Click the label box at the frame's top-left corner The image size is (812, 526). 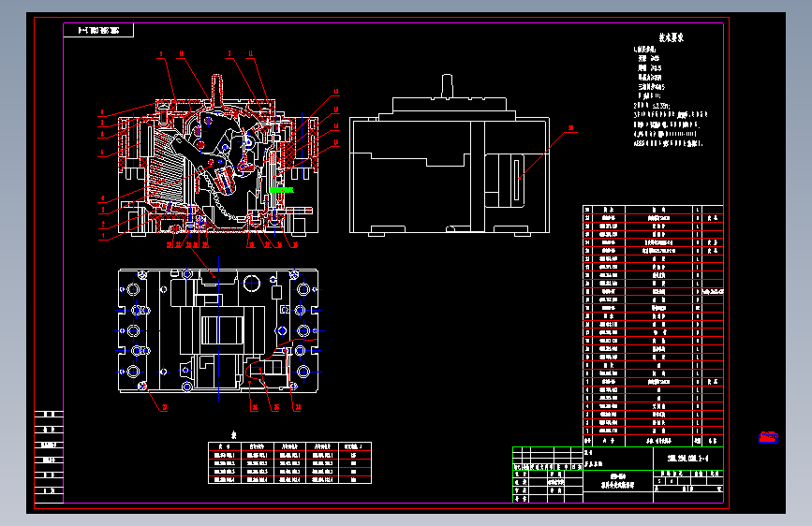point(98,31)
